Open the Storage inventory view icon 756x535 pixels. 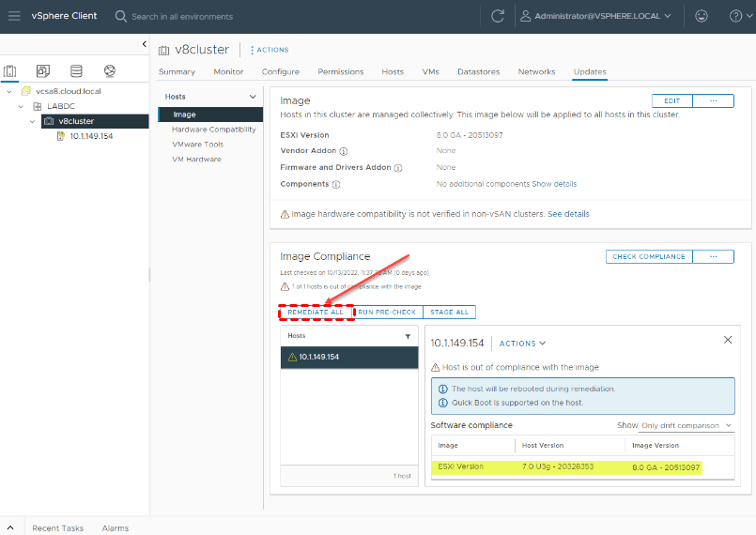pos(76,71)
